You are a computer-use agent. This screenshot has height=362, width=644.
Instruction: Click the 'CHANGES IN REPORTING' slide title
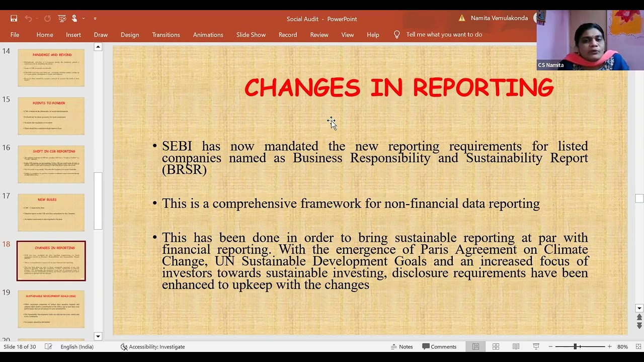399,88
